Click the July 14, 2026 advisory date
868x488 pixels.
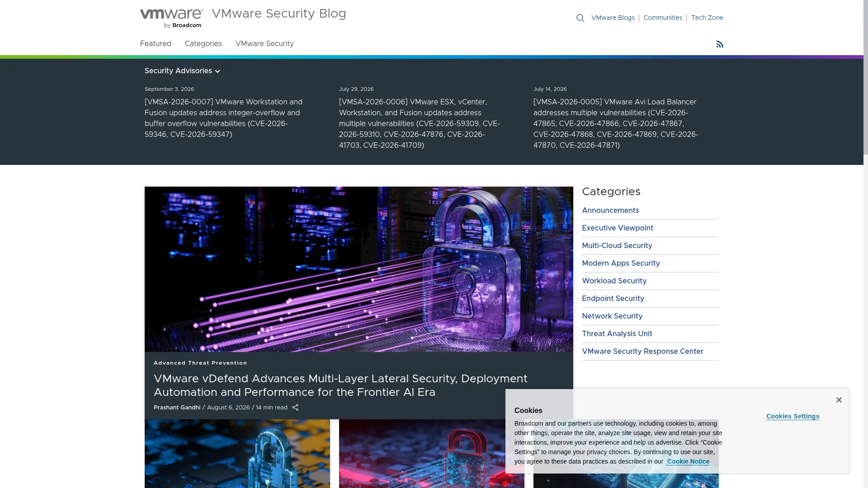[550, 89]
